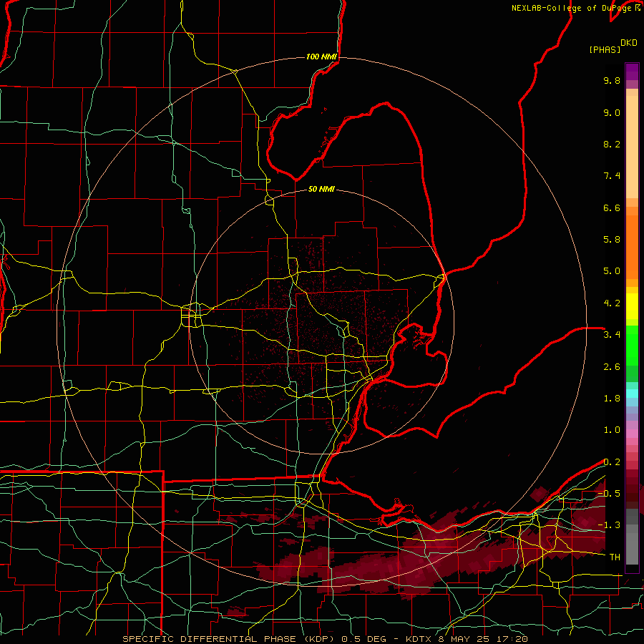The width and height of the screenshot is (644, 644).
Task: Click the (KDP) text in bottom caption
Action: coord(318,639)
